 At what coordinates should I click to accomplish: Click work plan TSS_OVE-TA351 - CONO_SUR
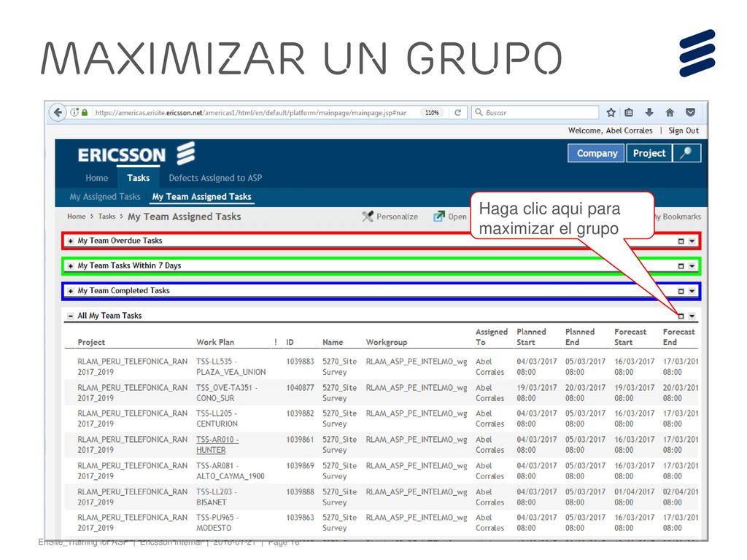[x=227, y=393]
